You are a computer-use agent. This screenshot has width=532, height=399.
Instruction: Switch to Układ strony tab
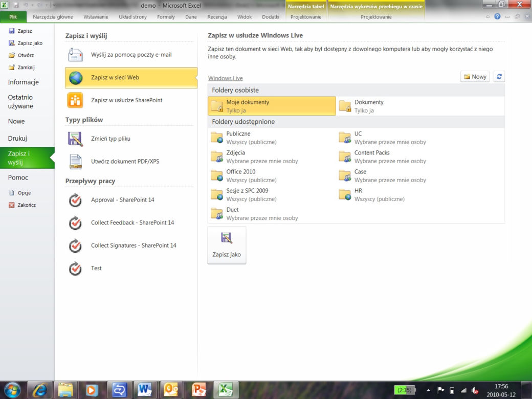click(132, 16)
